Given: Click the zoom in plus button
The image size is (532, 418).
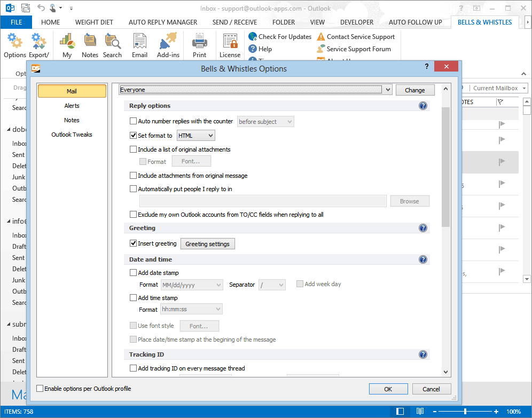Looking at the screenshot, I should [x=496, y=411].
